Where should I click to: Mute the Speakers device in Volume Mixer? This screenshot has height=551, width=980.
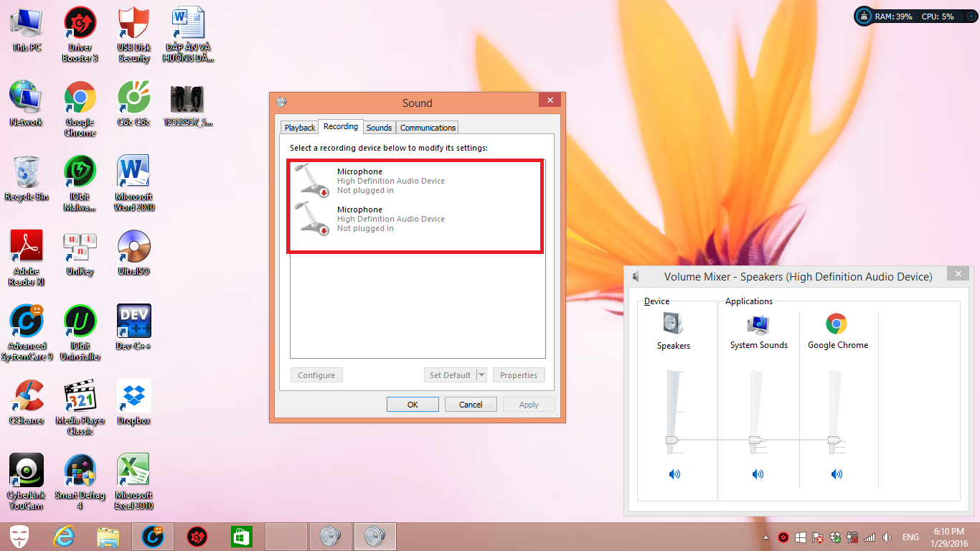674,474
